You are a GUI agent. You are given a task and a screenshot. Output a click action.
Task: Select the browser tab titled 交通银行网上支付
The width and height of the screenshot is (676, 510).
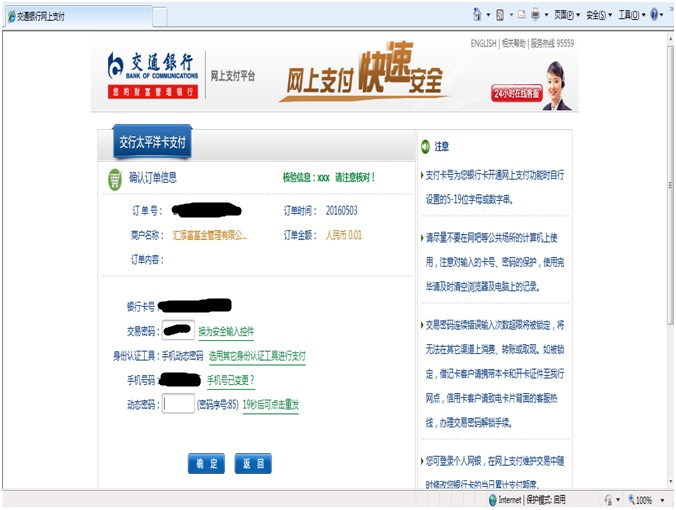(x=40, y=16)
